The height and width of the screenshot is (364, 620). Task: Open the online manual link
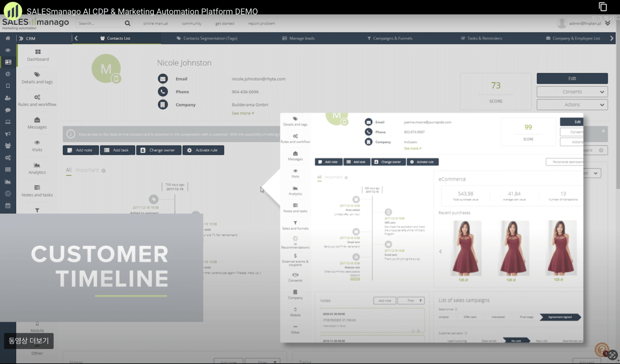(x=155, y=23)
